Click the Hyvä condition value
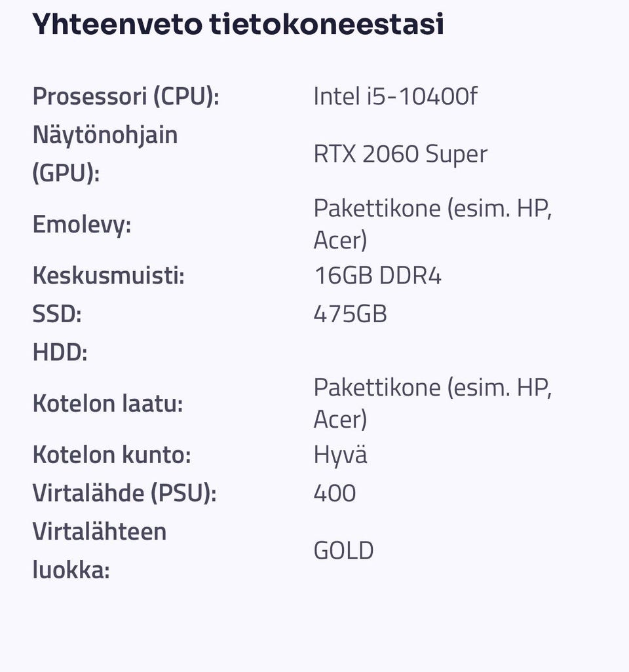629x672 pixels. coord(341,455)
